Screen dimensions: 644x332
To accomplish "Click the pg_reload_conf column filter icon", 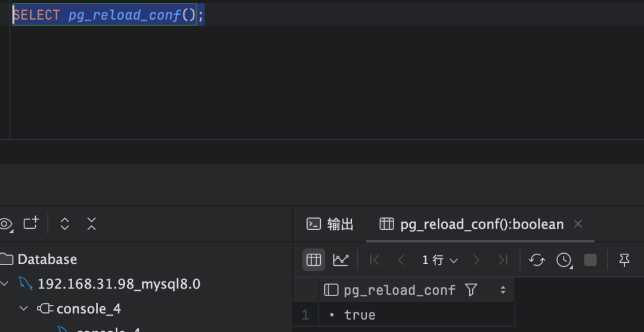I will pos(471,290).
